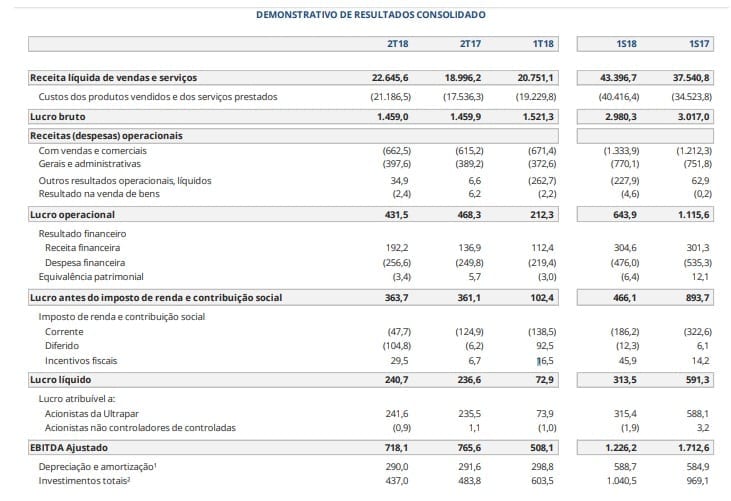Screen dimensions: 731x501
Task: Select the Resultado financeiro label
Action: [x=82, y=233]
